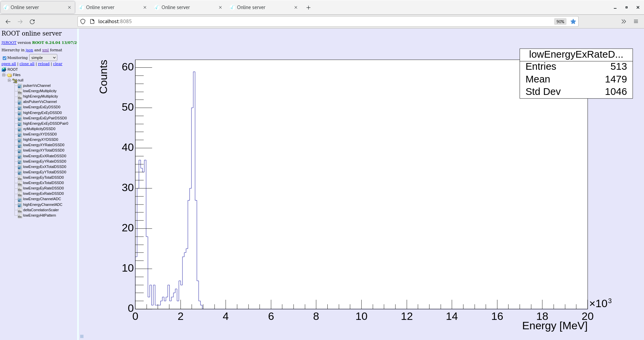
Task: Open the lowEnergyXYTotalDSSD0 histogram
Action: 44,151
